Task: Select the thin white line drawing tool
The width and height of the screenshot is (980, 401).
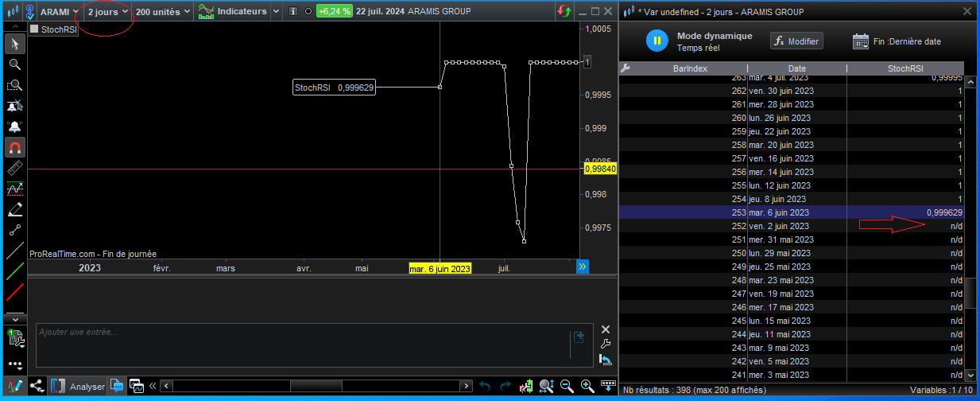Action: pyautogui.click(x=14, y=251)
